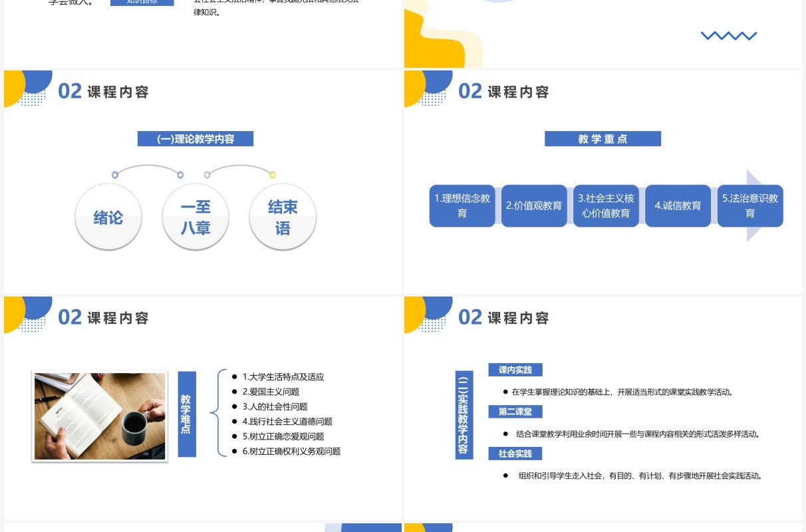Click the text 2.爱国主义问题

271,392
